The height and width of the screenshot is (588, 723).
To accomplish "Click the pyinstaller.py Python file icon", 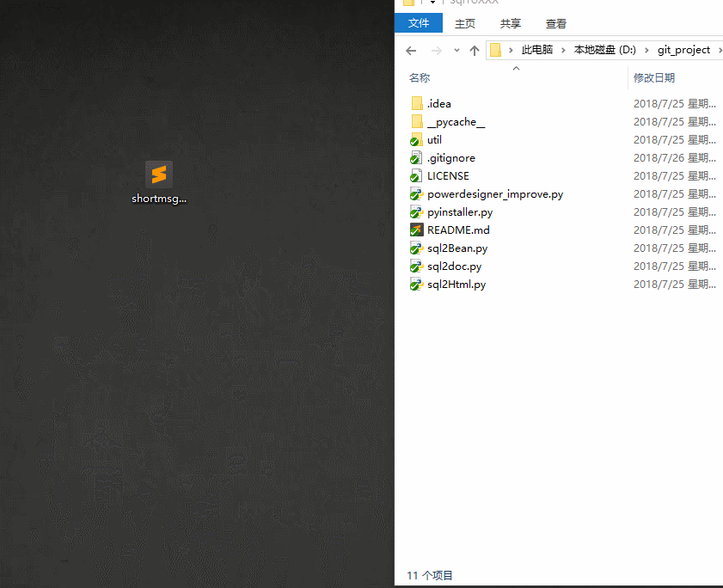I will coord(416,211).
